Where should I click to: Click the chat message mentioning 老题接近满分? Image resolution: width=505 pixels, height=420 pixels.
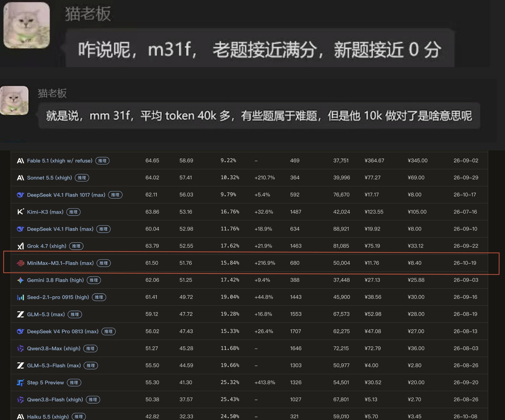coord(260,48)
